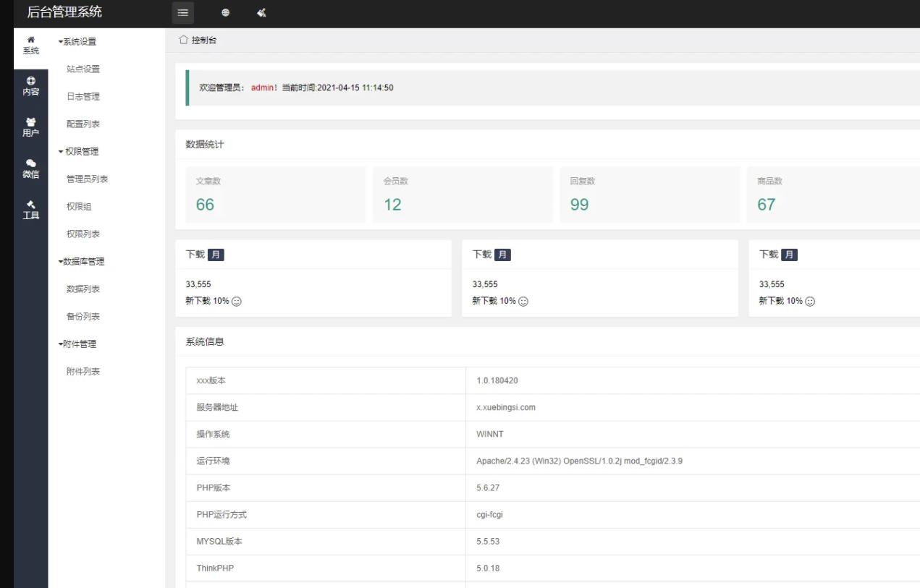Open the 微信 section in left rail

pyautogui.click(x=31, y=169)
